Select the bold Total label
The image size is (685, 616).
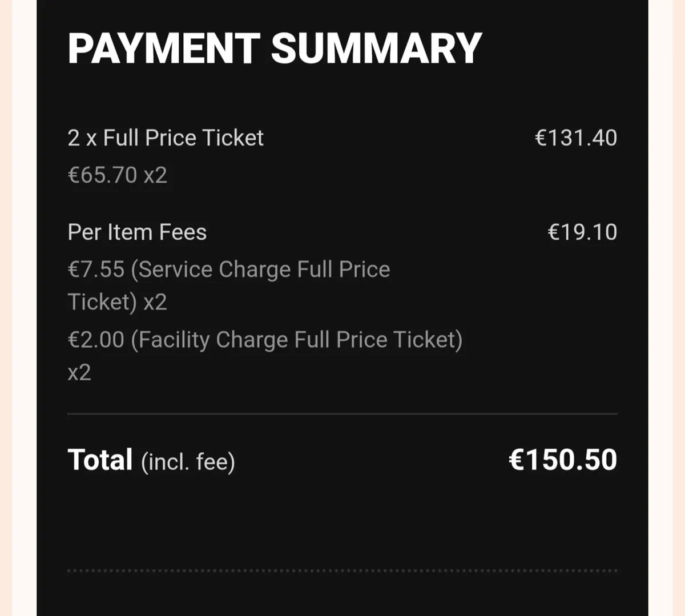click(x=100, y=460)
